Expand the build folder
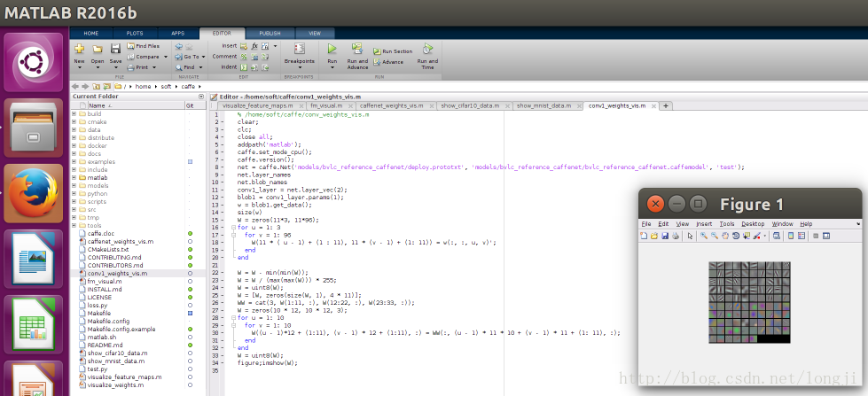 tap(74, 114)
